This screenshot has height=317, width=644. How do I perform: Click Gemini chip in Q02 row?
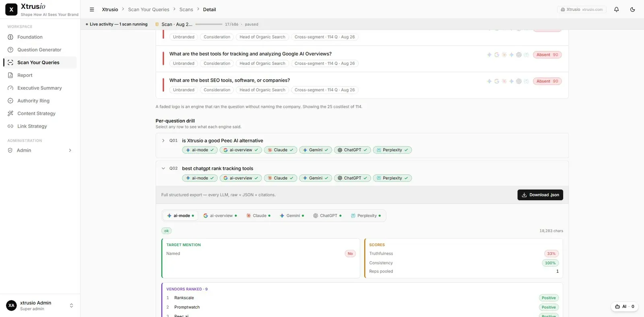tap(316, 178)
